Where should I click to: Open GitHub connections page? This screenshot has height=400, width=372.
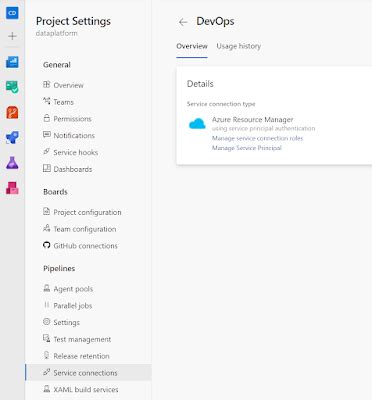point(86,246)
